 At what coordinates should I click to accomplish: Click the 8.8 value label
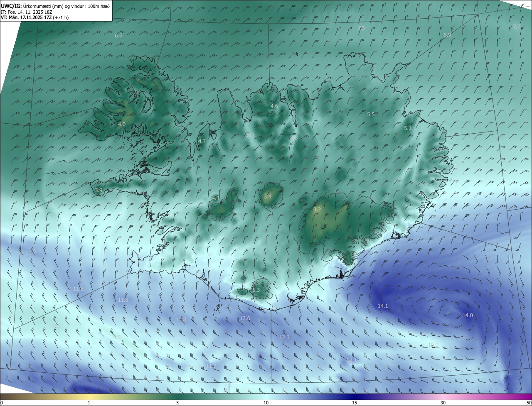coord(294,137)
